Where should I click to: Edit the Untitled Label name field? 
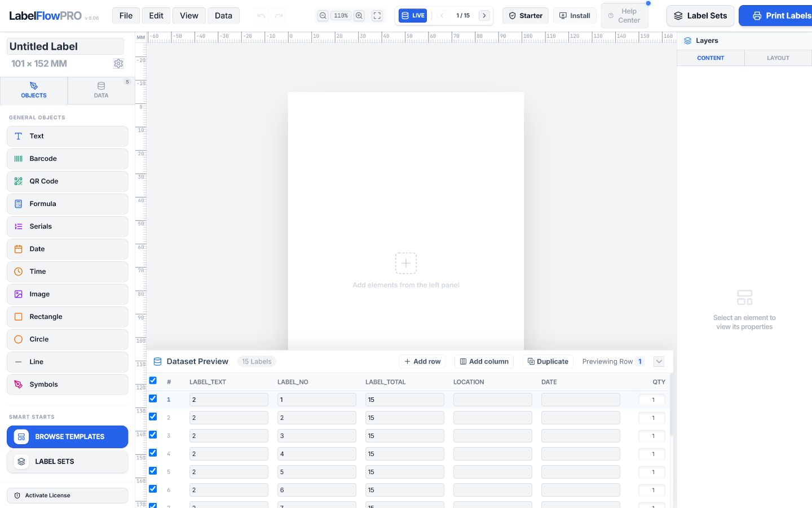pos(65,46)
